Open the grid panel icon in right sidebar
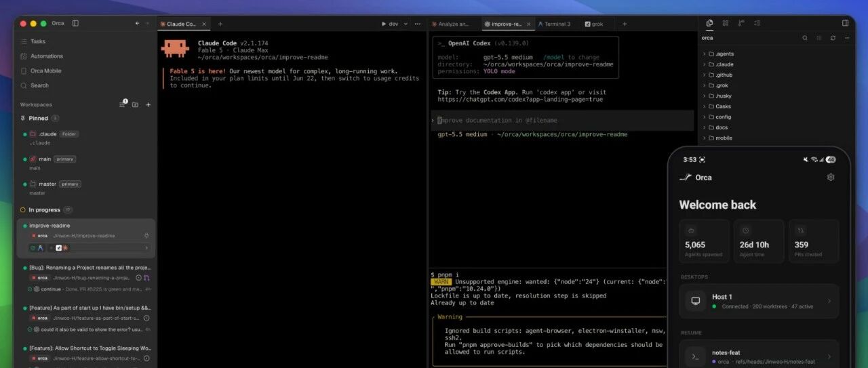The height and width of the screenshot is (368, 868). (x=726, y=23)
